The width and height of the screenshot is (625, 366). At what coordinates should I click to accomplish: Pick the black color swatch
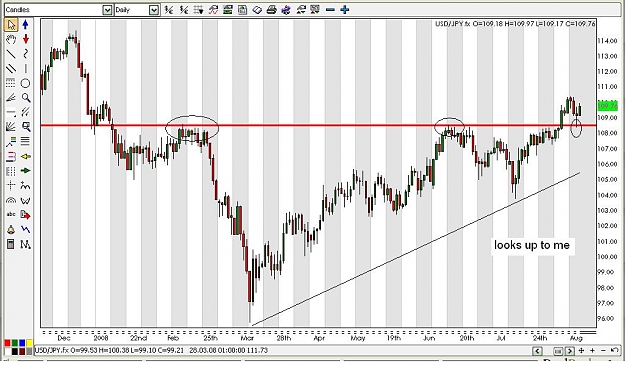pos(14,351)
